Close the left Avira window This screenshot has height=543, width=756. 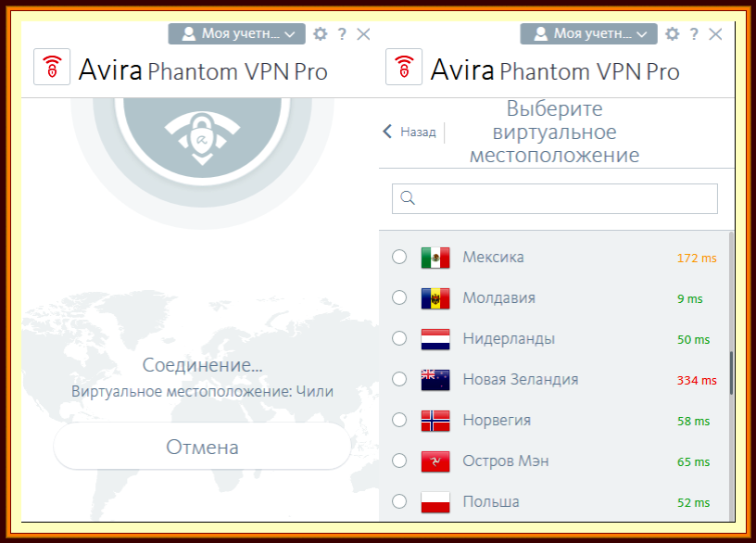point(363,33)
